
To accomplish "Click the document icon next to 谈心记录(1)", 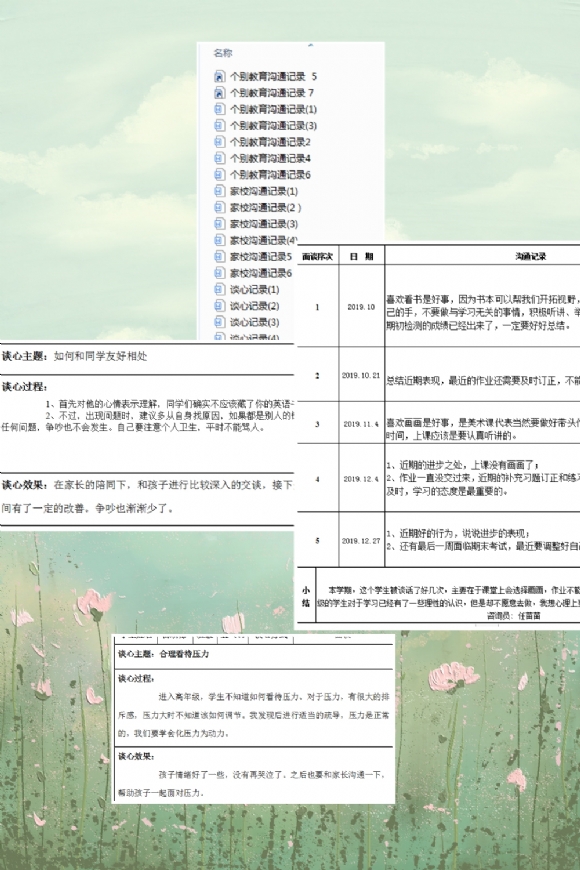I will click(220, 290).
